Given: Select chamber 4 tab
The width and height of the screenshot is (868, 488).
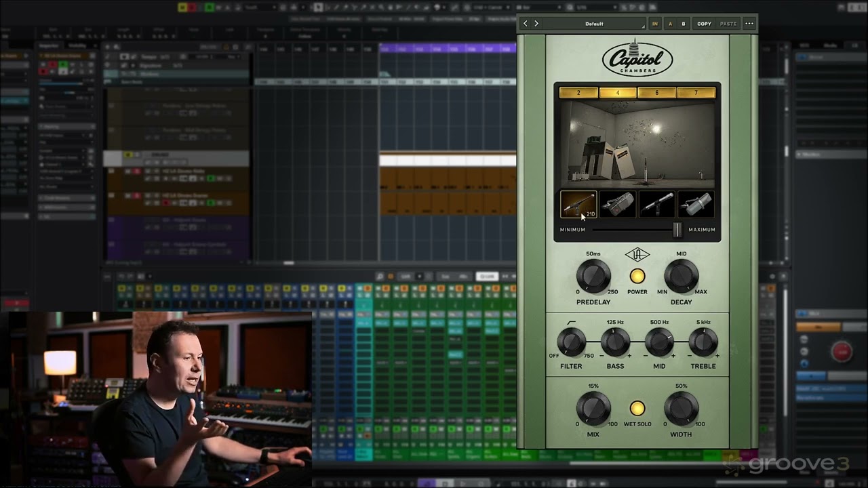Looking at the screenshot, I should coord(618,93).
